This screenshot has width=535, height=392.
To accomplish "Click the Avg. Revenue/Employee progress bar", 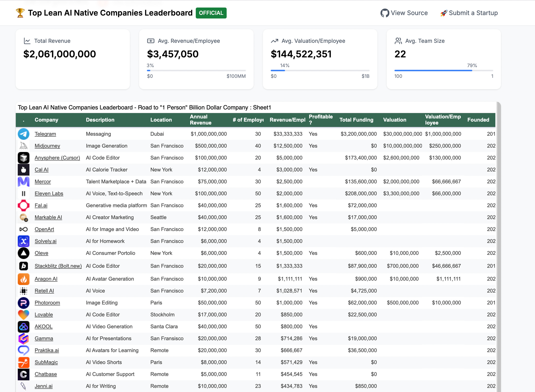I will pyautogui.click(x=196, y=71).
